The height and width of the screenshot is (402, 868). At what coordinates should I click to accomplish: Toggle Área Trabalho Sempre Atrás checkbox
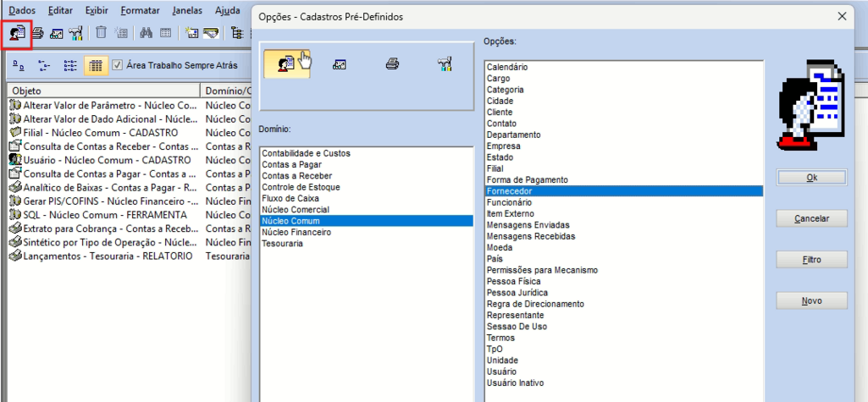point(118,65)
